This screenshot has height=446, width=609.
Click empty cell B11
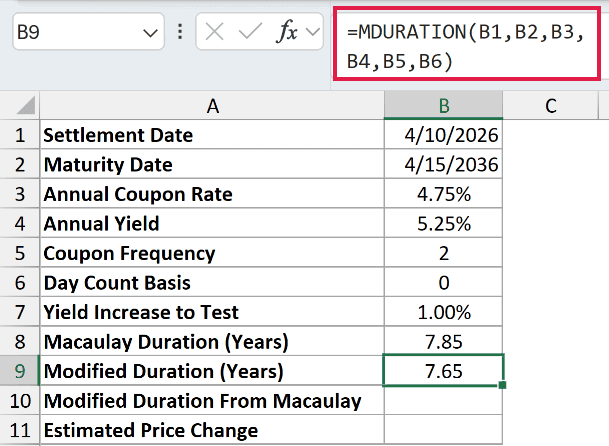(444, 430)
